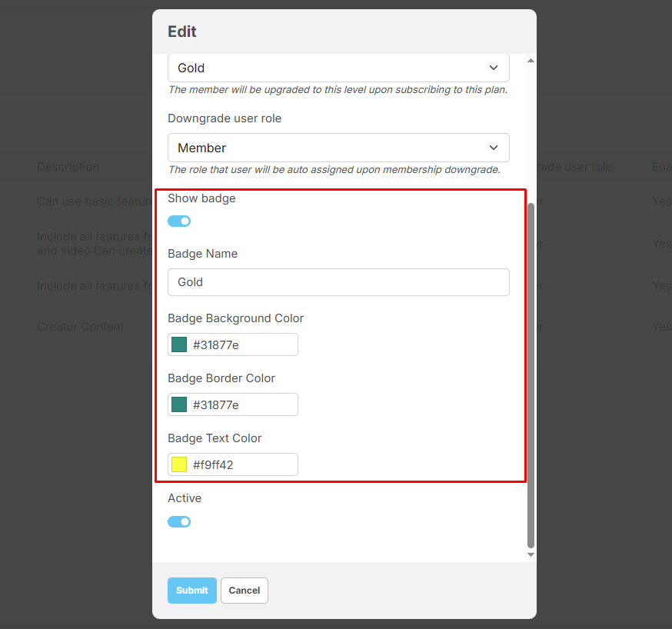Image resolution: width=672 pixels, height=629 pixels.
Task: Click the Badge Text Color hex field
Action: 242,465
